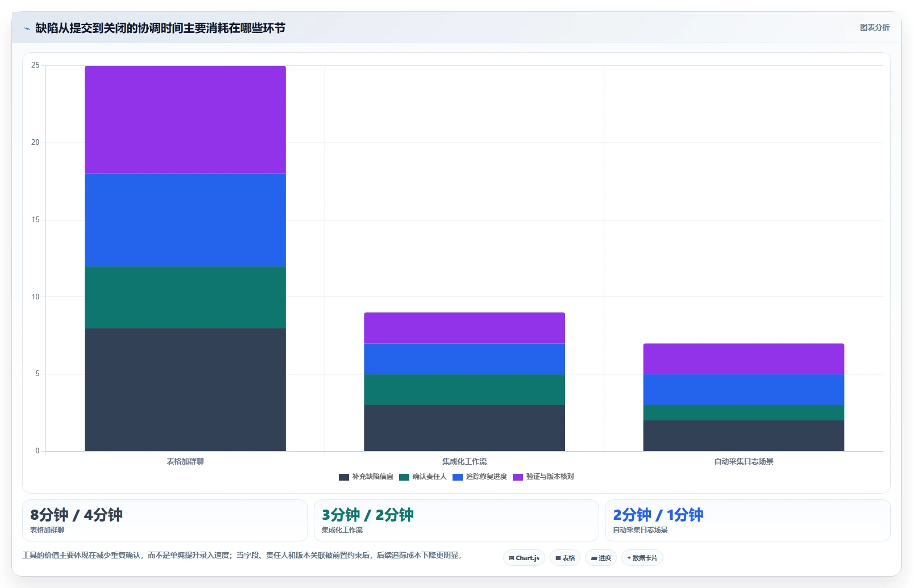Viewport: 913px width, 588px height.
Task: Click the purple segment of the 集成化工作流 bar
Action: (464, 328)
